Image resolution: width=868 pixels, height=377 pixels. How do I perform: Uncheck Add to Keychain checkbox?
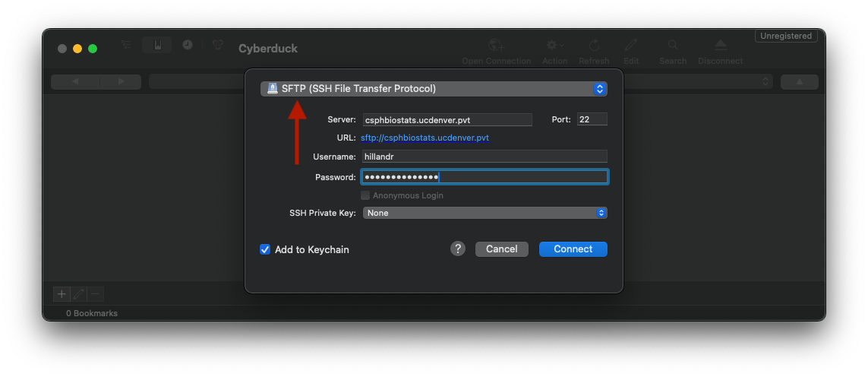[265, 249]
